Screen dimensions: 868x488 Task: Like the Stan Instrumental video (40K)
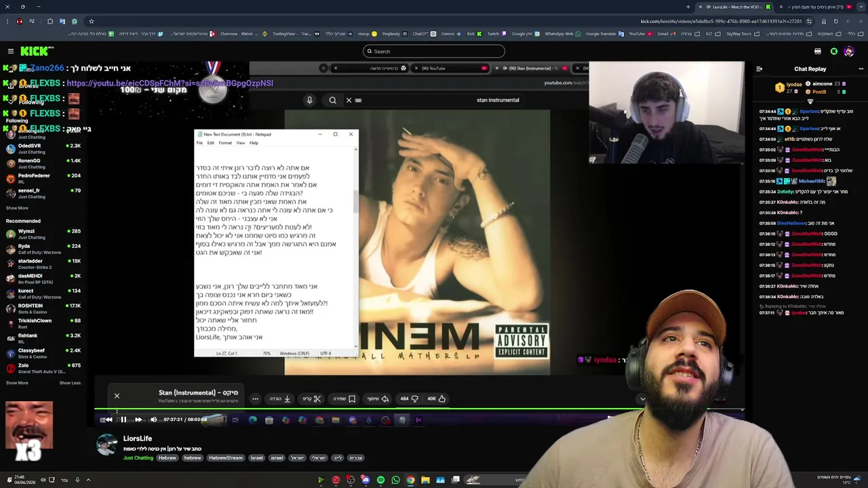pyautogui.click(x=436, y=399)
